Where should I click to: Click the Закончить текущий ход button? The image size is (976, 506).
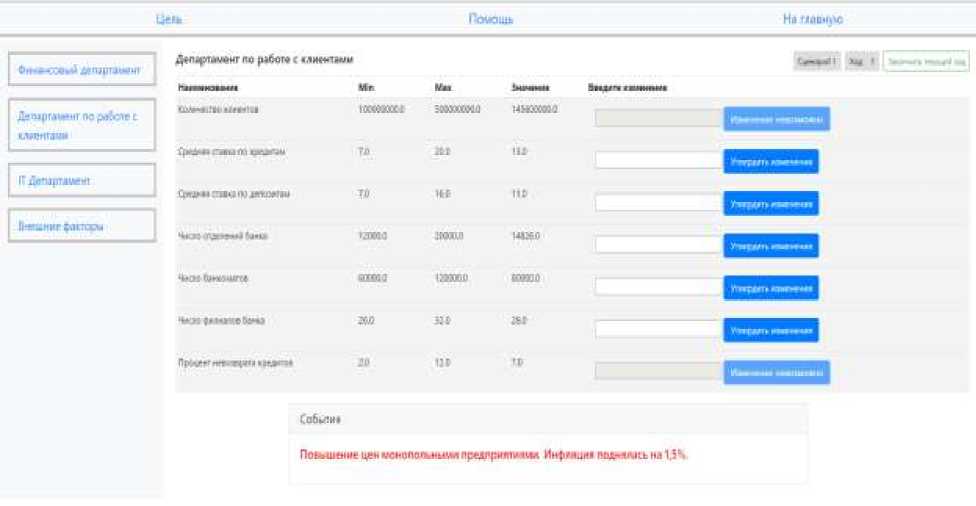click(926, 61)
